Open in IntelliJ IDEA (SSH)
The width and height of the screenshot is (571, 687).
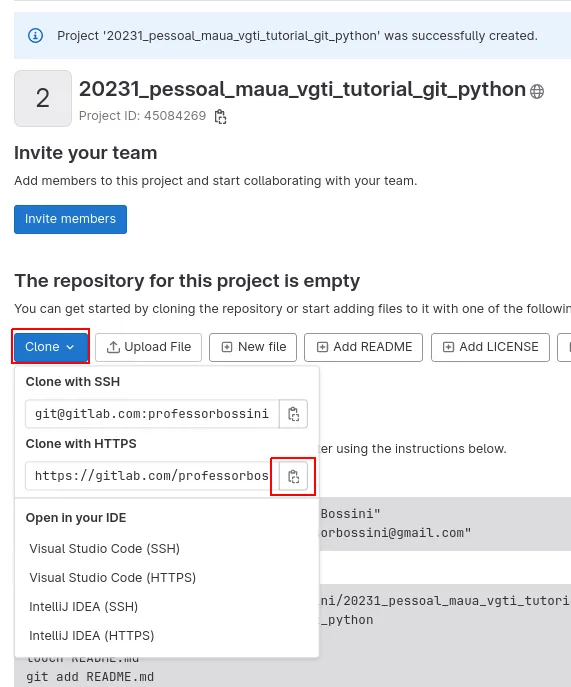pyautogui.click(x=83, y=606)
